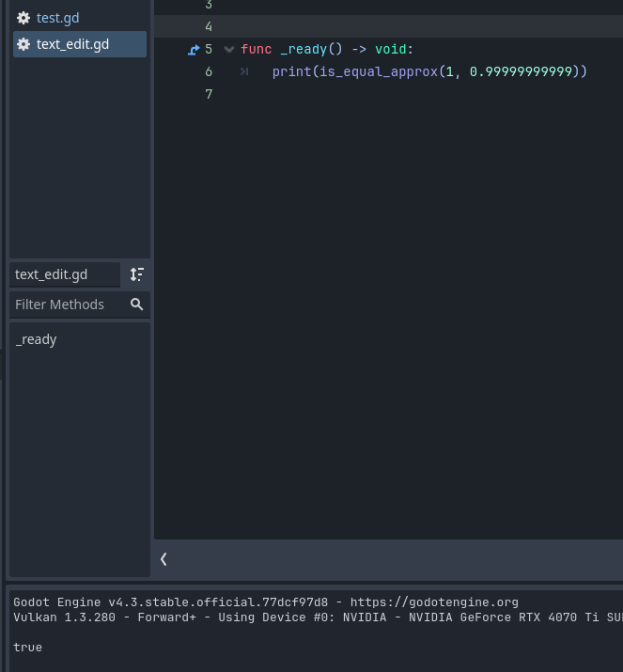Click the blue override arrow icon on line 5
This screenshot has width=623, height=672.
194,50
